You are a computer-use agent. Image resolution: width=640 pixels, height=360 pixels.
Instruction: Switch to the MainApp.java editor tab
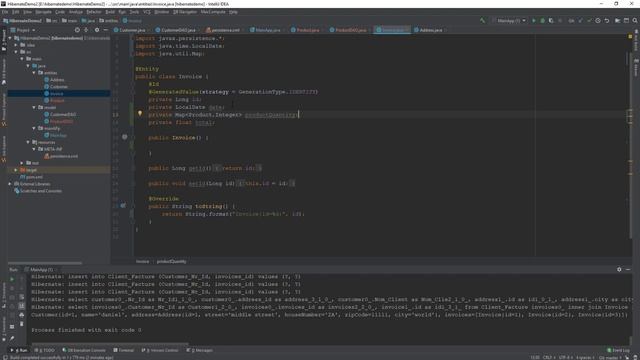(x=266, y=30)
